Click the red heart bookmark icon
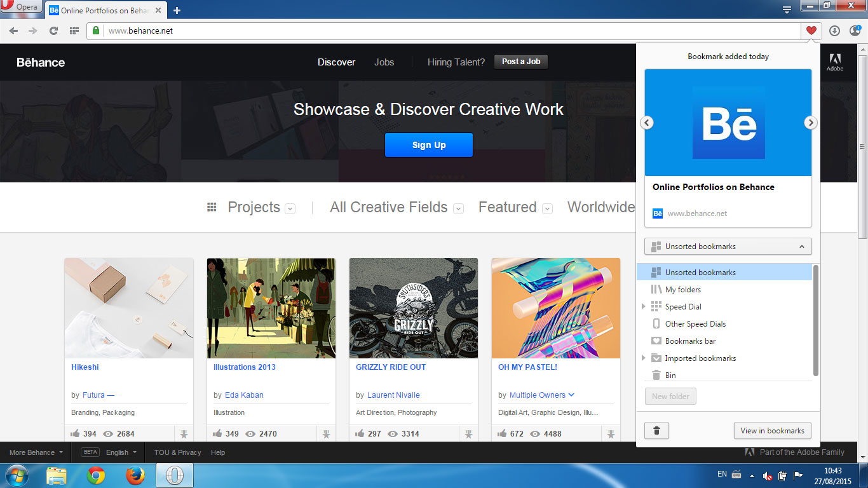Screen dimensions: 868x488 pos(811,30)
